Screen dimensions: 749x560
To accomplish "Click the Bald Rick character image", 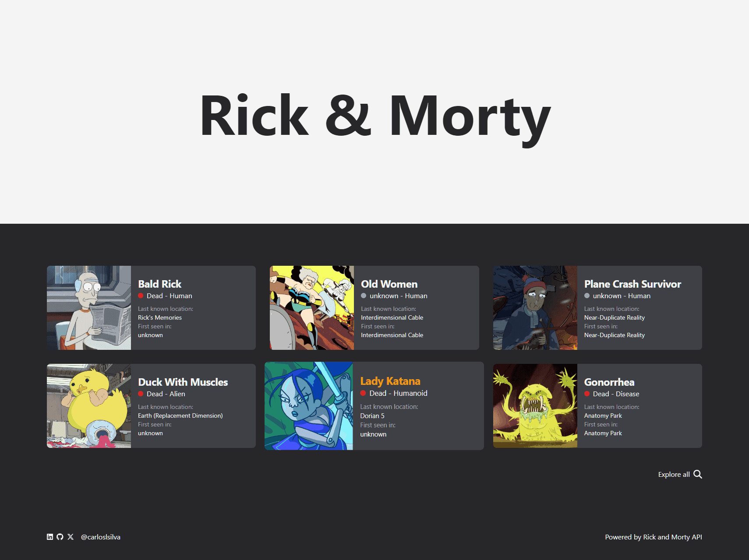I will [x=88, y=308].
